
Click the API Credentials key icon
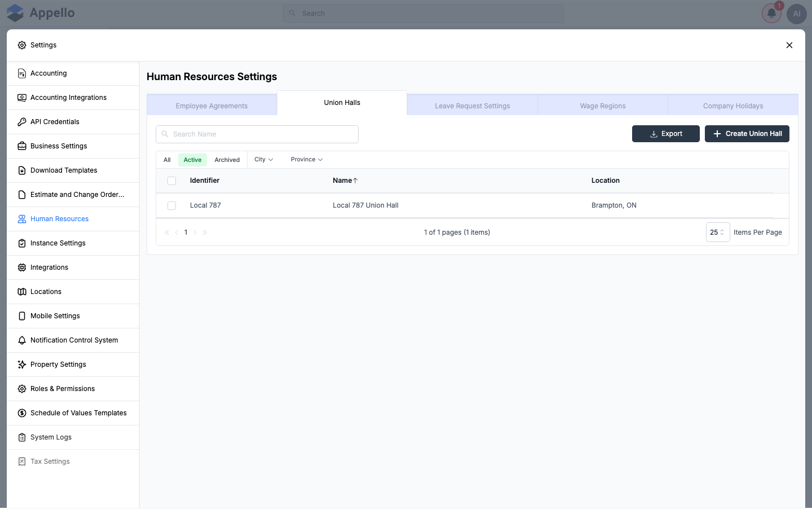[22, 122]
